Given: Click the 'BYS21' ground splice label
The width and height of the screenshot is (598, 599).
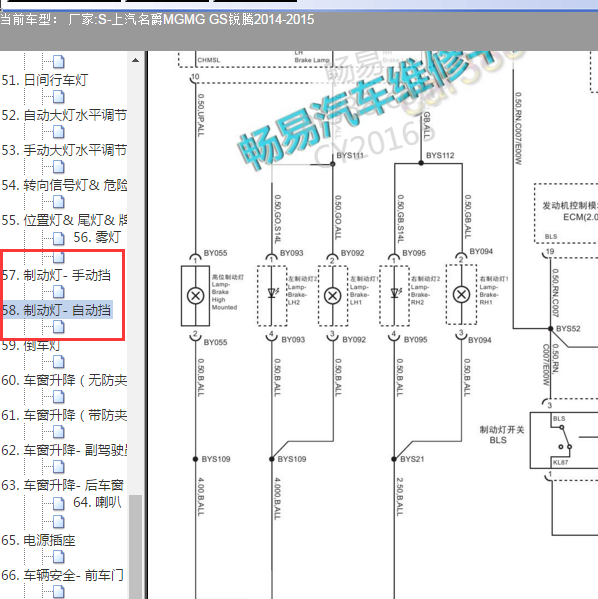Looking at the screenshot, I should coord(412,459).
